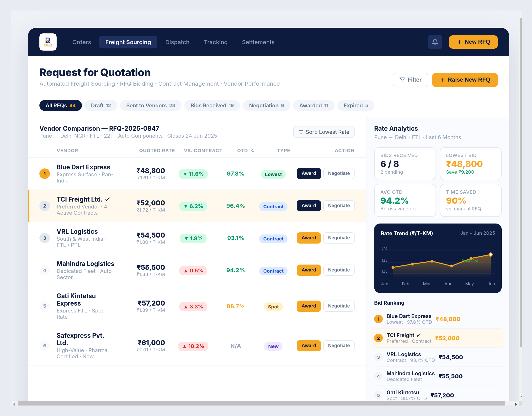Open the Orders nav tab
Image resolution: width=532 pixels, height=416 pixels.
coord(81,42)
